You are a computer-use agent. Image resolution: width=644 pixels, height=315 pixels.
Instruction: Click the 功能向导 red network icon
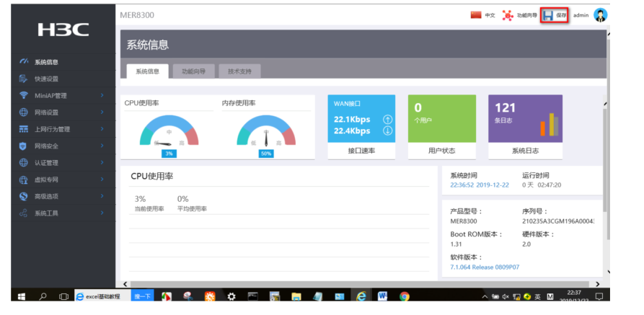click(508, 16)
